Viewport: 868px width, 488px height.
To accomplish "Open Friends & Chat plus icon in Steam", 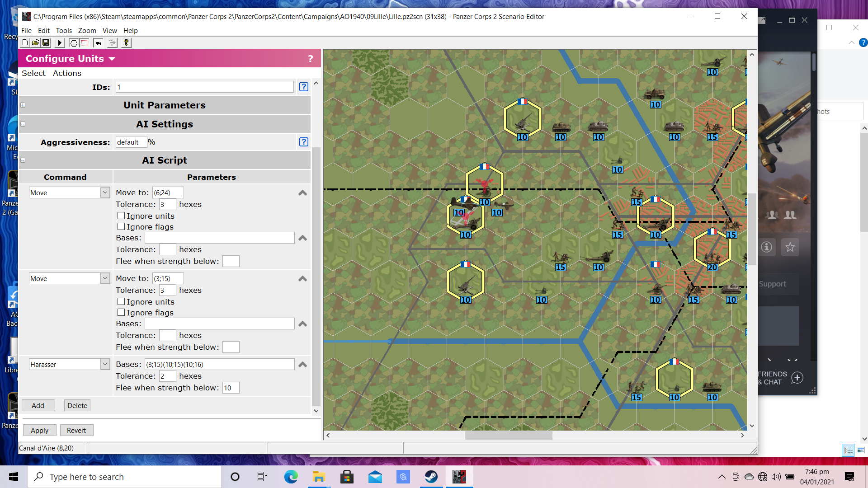I will [797, 378].
